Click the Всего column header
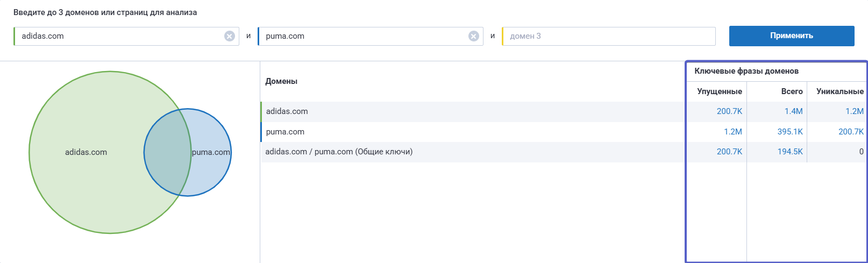Screen dimensions: 868x263 click(792, 91)
